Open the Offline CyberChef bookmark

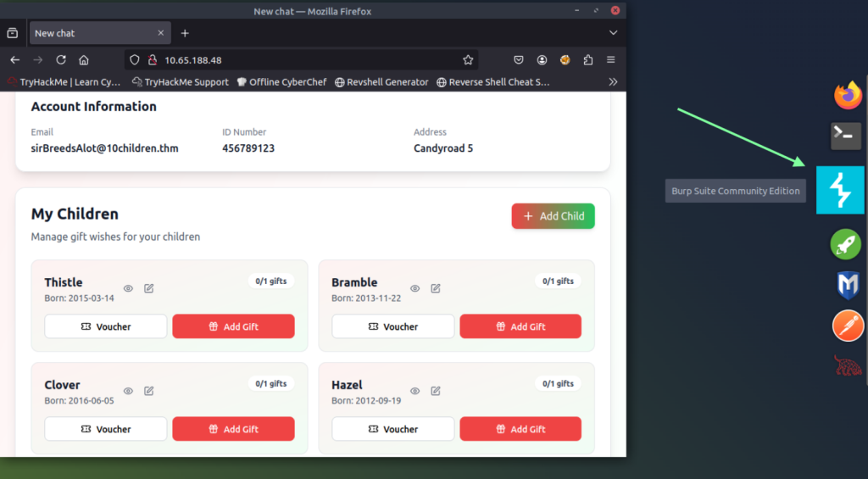(281, 82)
